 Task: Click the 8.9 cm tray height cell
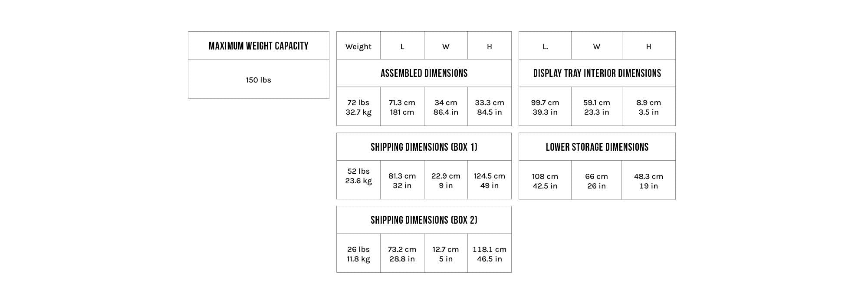[648, 107]
